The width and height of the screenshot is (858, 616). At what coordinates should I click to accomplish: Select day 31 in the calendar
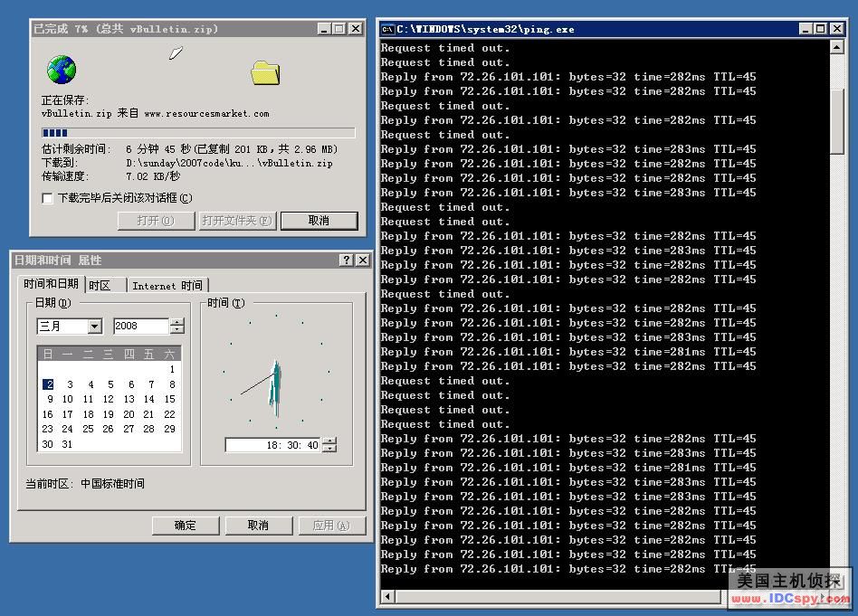click(67, 444)
